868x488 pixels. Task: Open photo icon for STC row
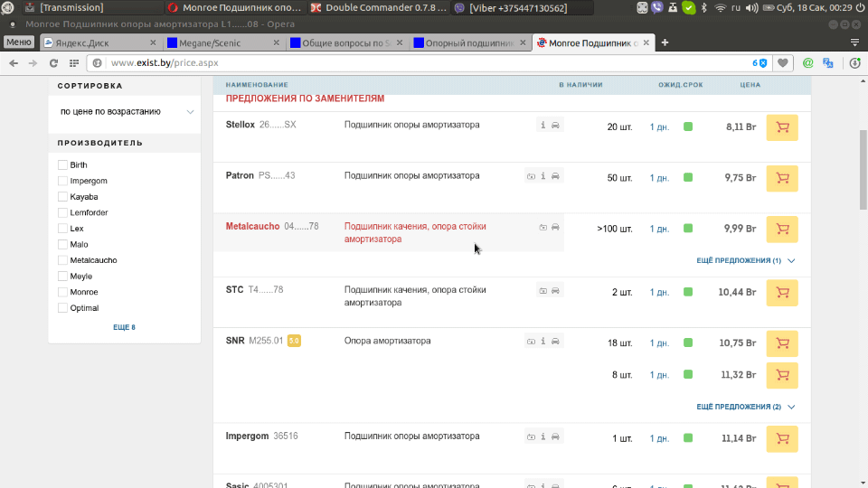[543, 290]
